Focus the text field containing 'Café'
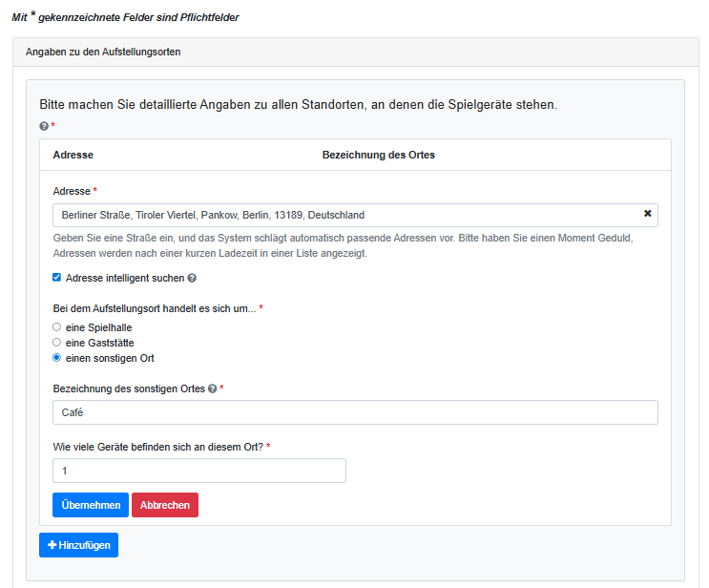The image size is (709, 588). (355, 412)
